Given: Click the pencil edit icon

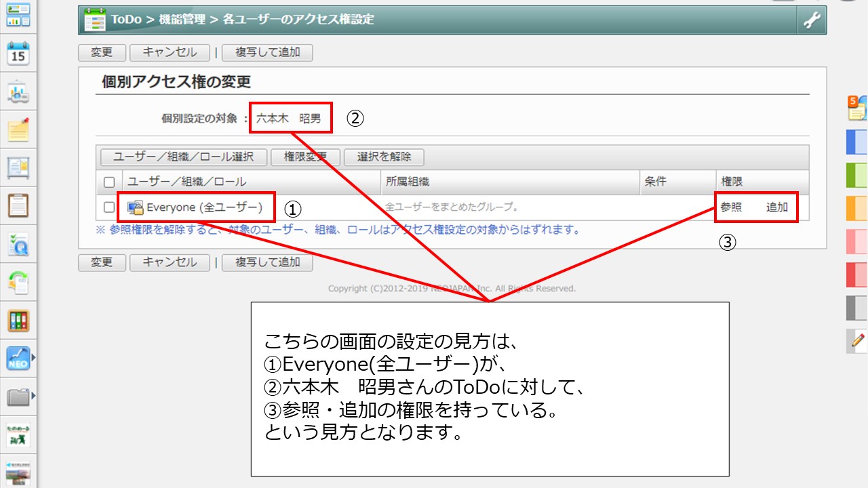Looking at the screenshot, I should (x=858, y=341).
